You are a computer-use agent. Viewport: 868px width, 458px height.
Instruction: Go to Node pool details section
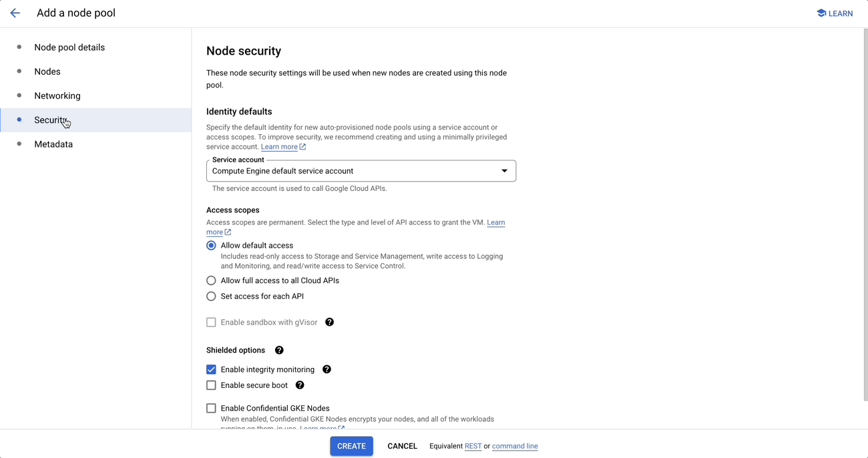coord(69,47)
